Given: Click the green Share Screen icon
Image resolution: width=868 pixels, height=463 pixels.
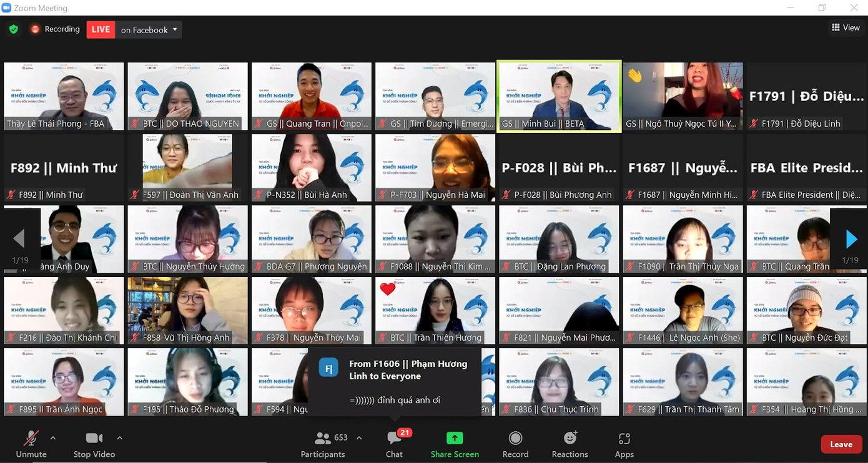Looking at the screenshot, I should (x=455, y=438).
